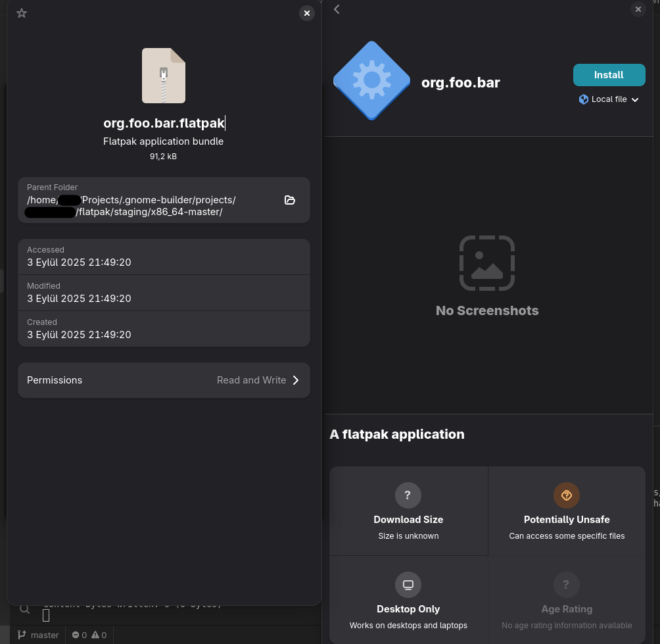Click the errors count in status bar
Screen dimensions: 660x644
[79, 635]
